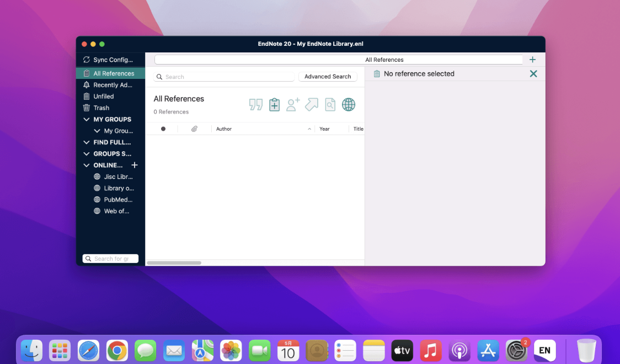
Task: Open the Jisc Library online search
Action: pos(113,176)
